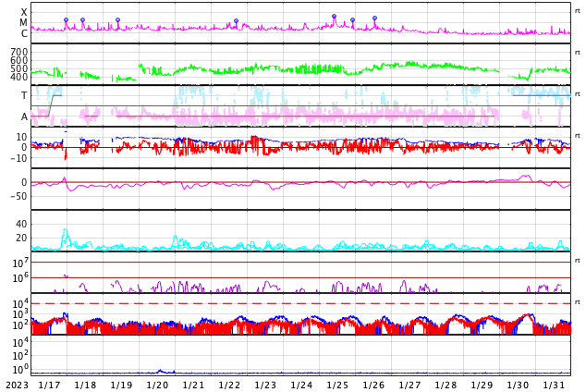This screenshot has width=586, height=392.
Task: Click the tall cyan peak near 1/17
Action: coord(65,236)
